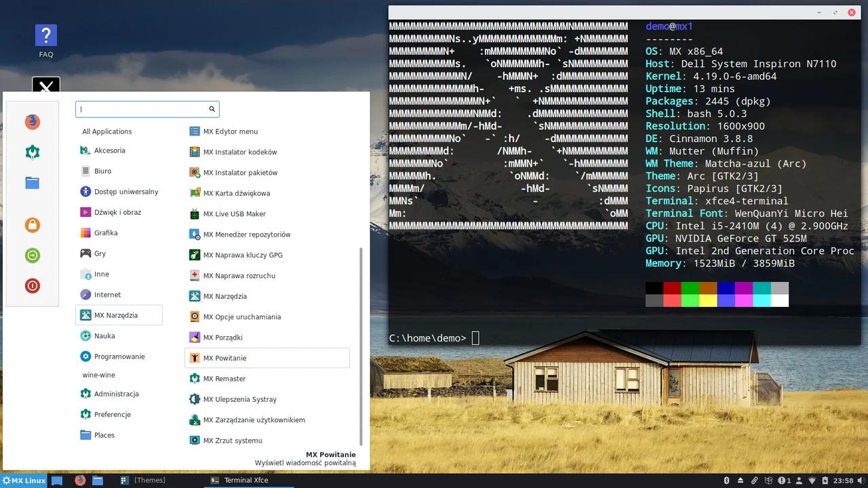
Task: Launch MX Karta dźwiękowa
Action: (x=267, y=193)
